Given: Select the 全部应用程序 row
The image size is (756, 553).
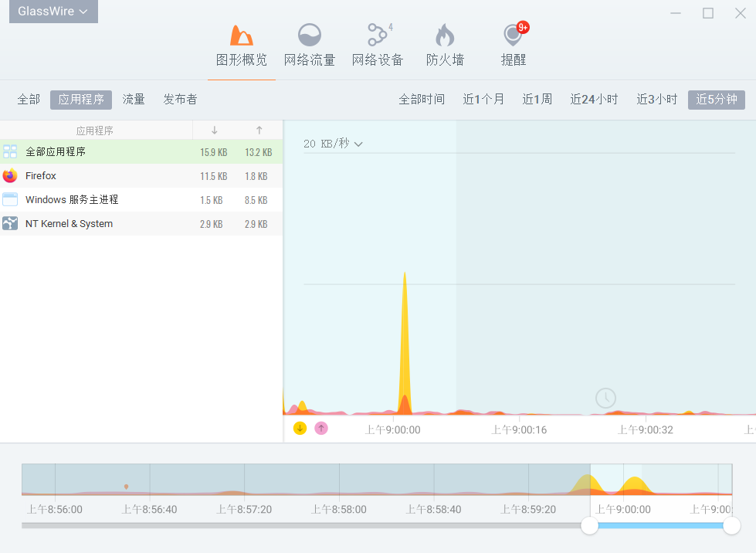Looking at the screenshot, I should [141, 152].
